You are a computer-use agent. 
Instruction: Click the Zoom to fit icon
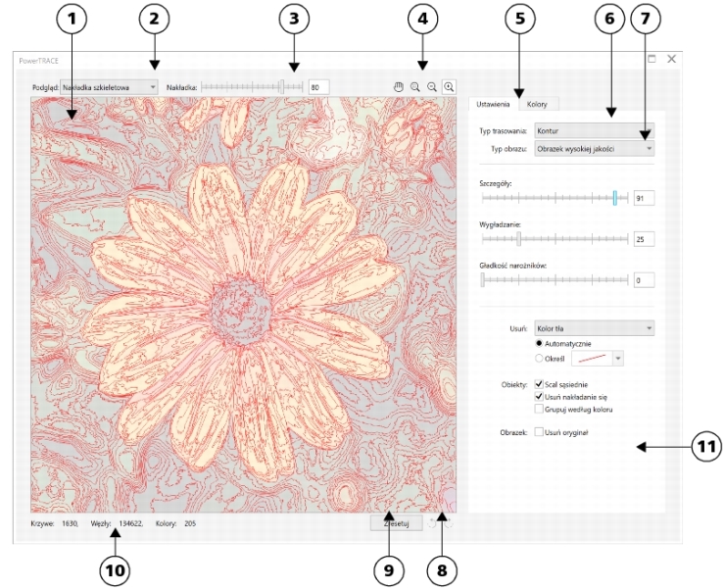[449, 87]
